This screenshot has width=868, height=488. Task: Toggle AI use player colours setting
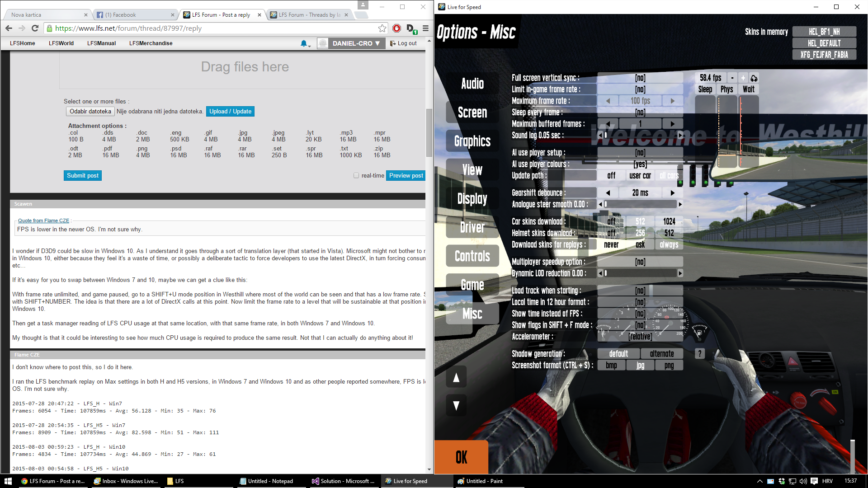pos(640,164)
